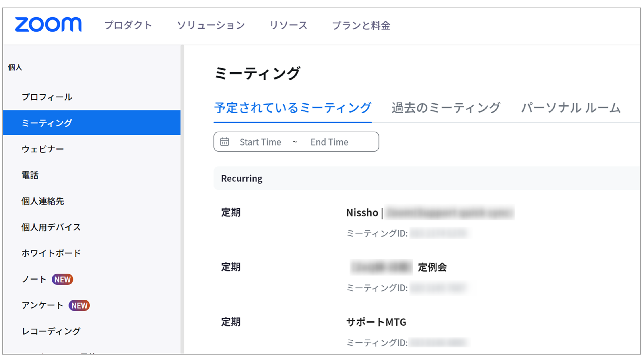This screenshot has height=358, width=644.
Task: Click ミーティングID under Nissho meeting
Action: coord(407,233)
